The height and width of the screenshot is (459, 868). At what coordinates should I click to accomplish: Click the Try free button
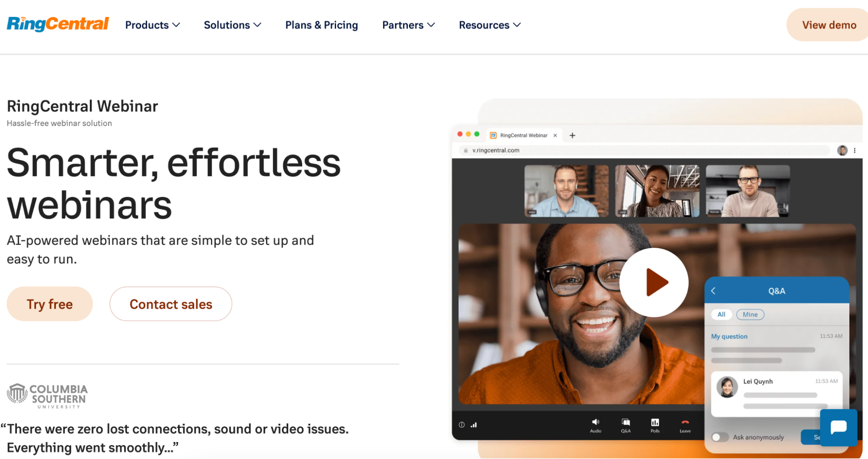coord(50,304)
